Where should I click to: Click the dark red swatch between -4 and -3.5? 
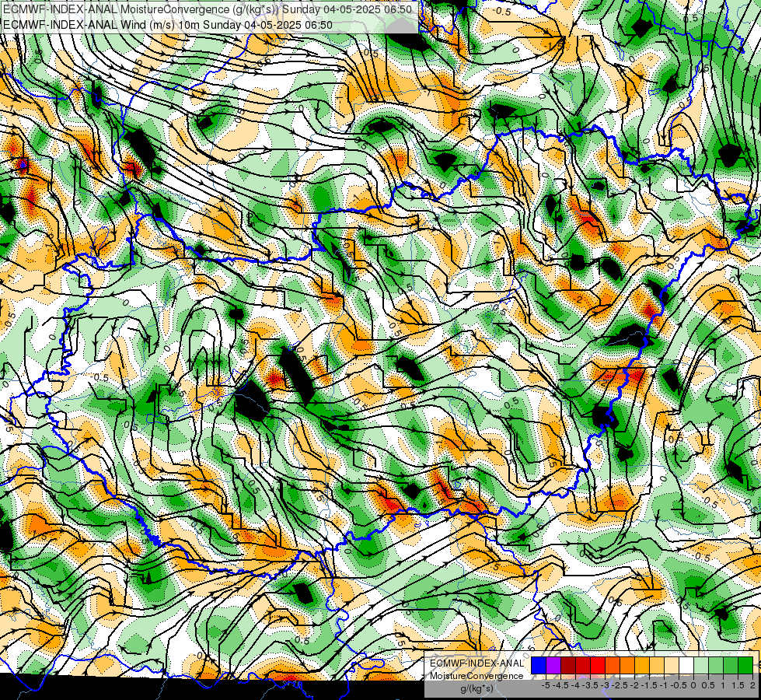(583, 665)
